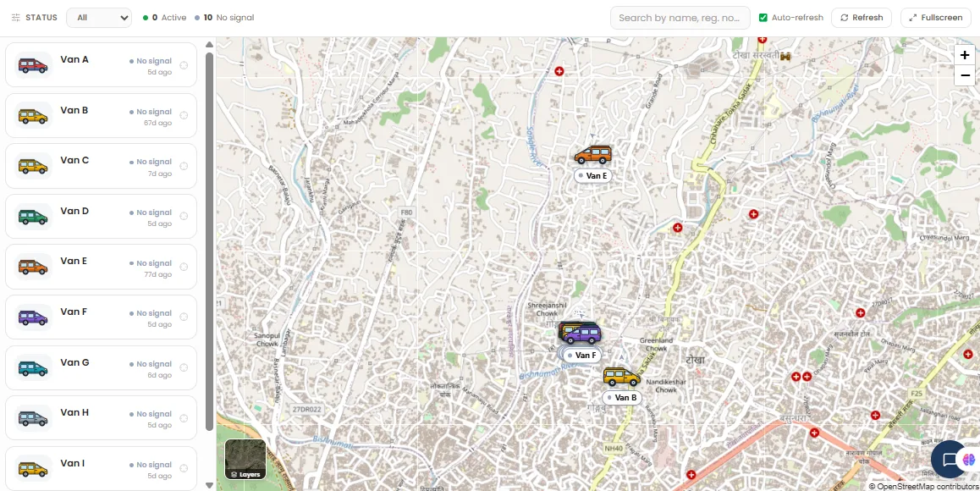980x491 pixels.
Task: Click the 10 No signal status count
Action: [224, 18]
